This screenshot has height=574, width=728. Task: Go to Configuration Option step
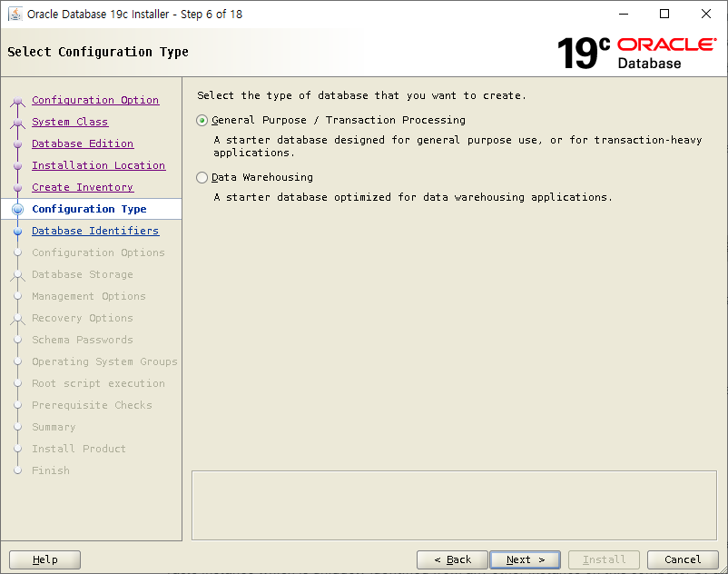point(95,100)
